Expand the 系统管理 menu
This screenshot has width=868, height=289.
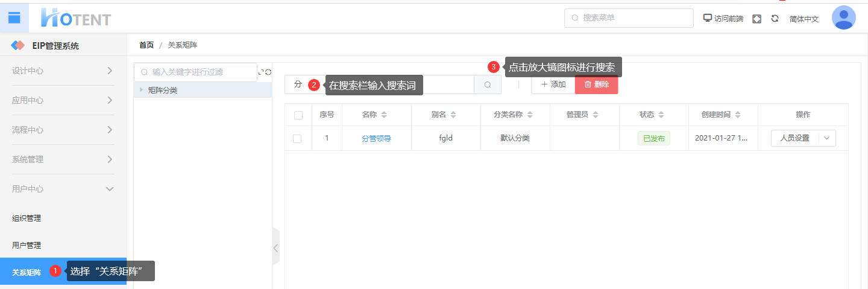[x=63, y=159]
